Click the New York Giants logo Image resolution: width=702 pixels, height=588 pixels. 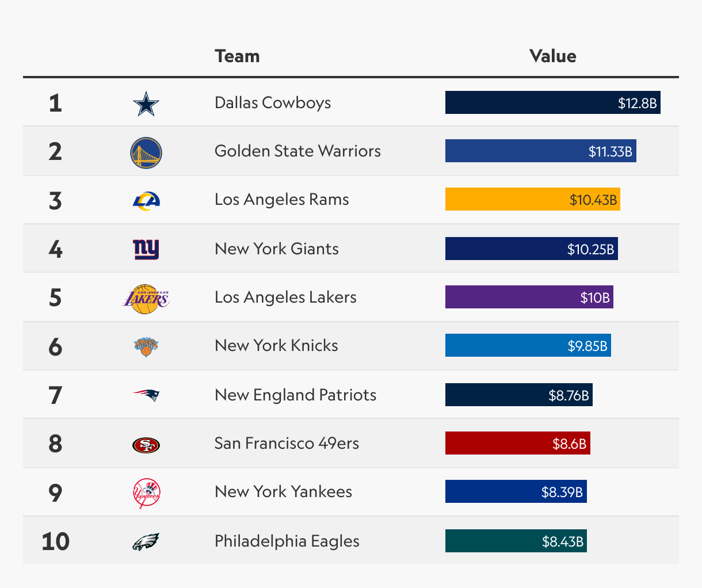[146, 249]
